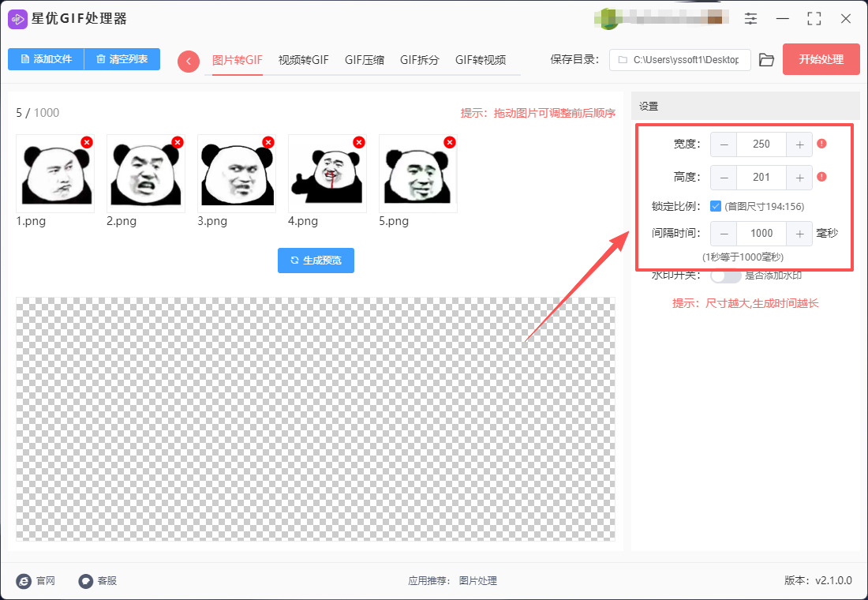The width and height of the screenshot is (868, 600).
Task: Decrease interval time with minus button
Action: (x=724, y=234)
